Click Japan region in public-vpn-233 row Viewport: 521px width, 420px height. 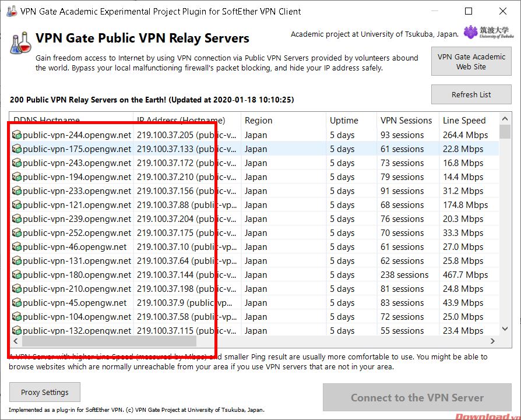[x=256, y=191]
